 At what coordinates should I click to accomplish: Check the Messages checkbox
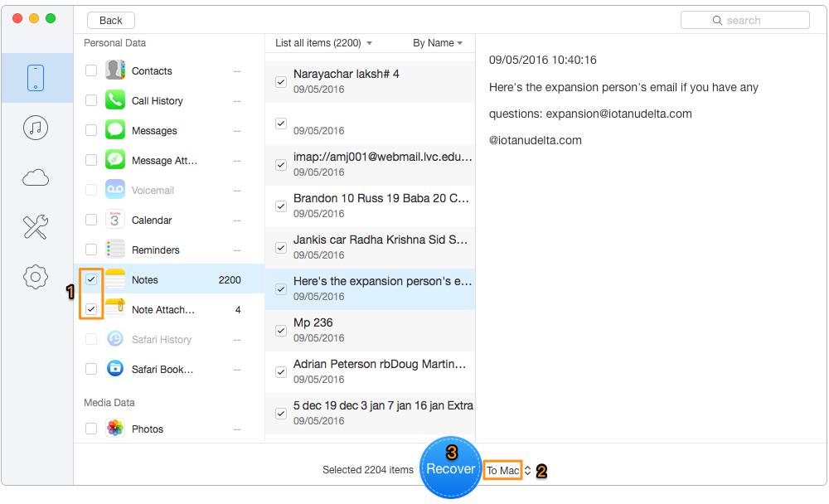click(x=91, y=130)
